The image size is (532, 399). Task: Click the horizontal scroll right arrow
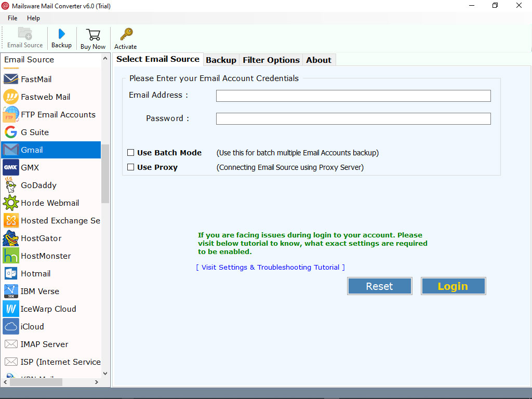[x=97, y=382]
